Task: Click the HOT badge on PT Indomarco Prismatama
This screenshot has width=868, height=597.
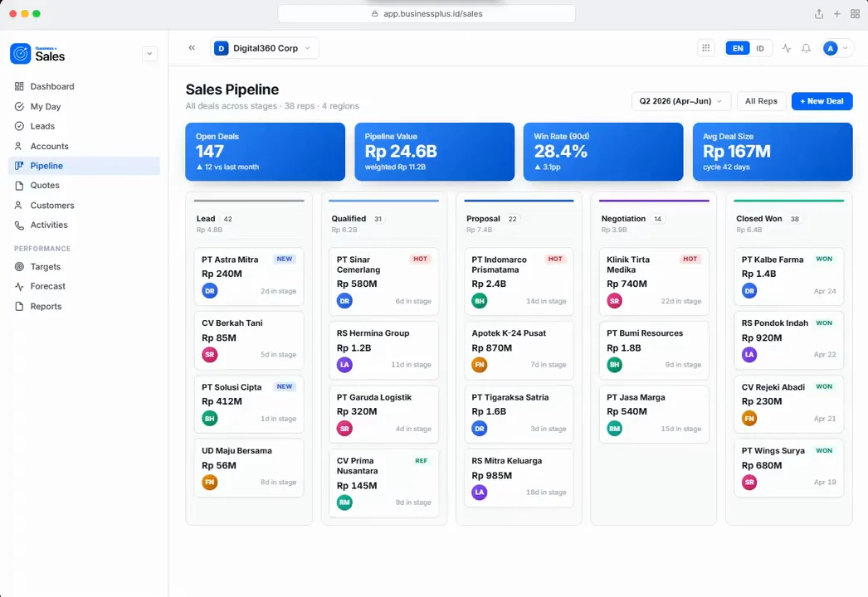Action: pos(555,259)
